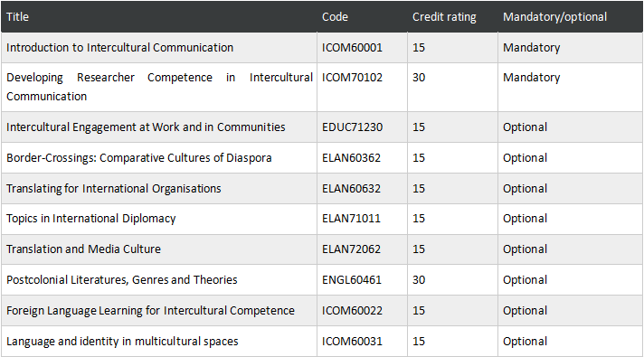The width and height of the screenshot is (644, 357).
Task: Click course code ICOM70102
Action: [352, 78]
